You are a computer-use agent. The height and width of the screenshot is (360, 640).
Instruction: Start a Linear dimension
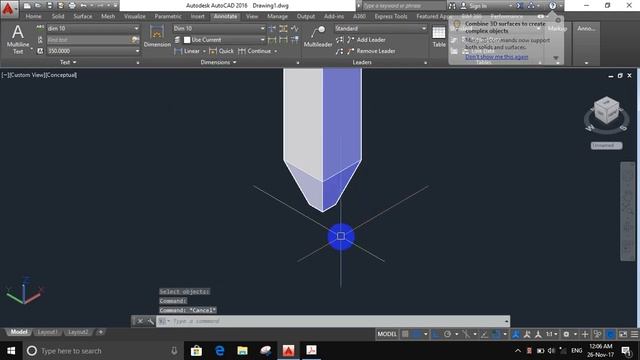pos(187,51)
